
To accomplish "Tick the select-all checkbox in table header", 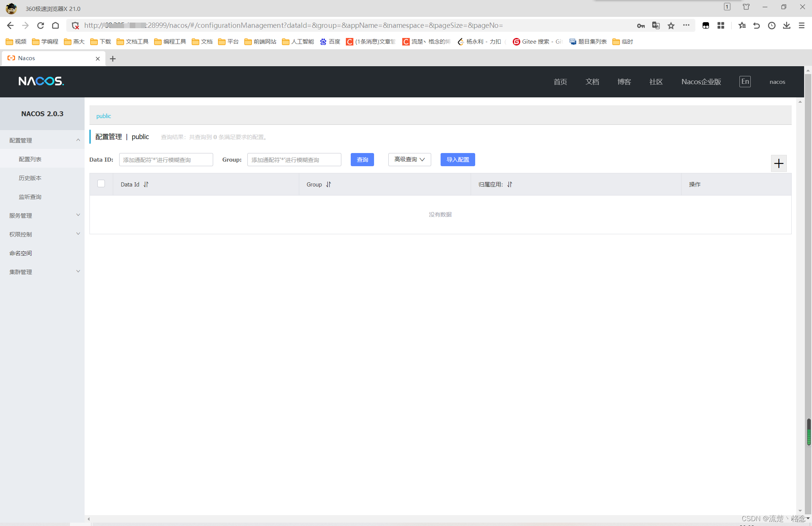I will [x=101, y=183].
